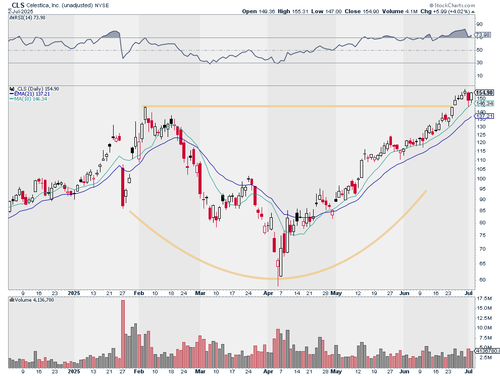Click the 2025 year label under the price panel
The height and width of the screenshot is (376, 500).
click(x=74, y=293)
